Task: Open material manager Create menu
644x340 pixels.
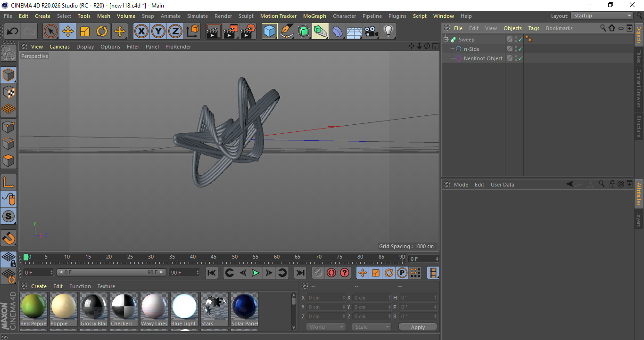Action: pyautogui.click(x=39, y=286)
